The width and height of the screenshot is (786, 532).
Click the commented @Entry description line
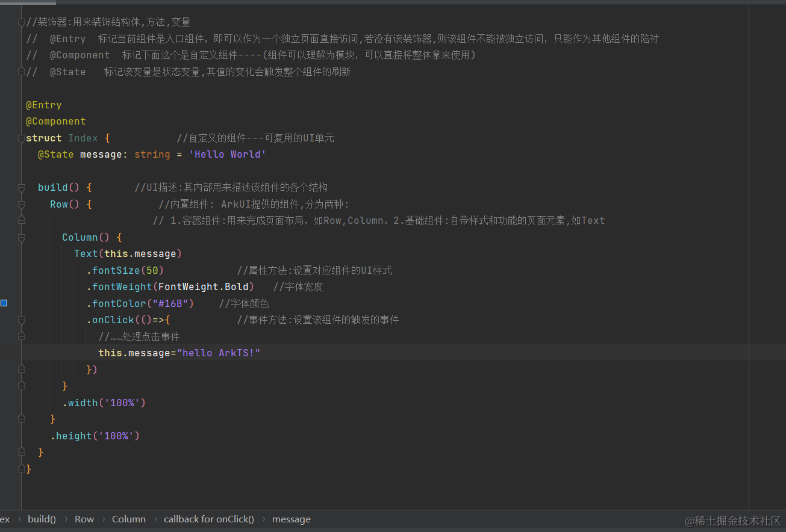coord(343,39)
